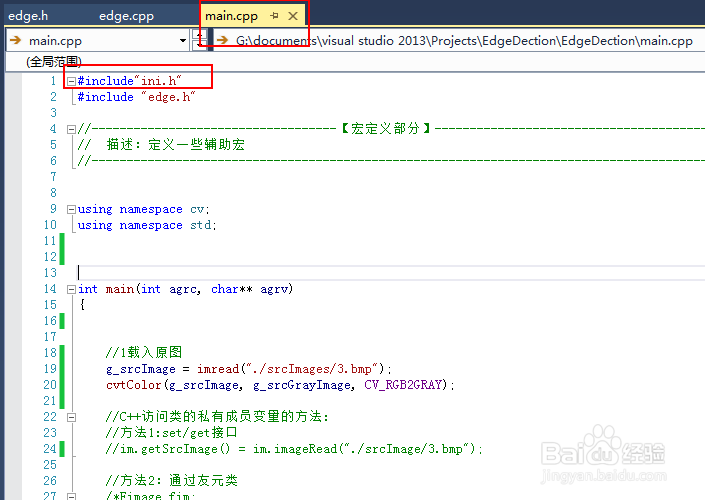Image resolution: width=705 pixels, height=500 pixels.
Task: Click the "edge.h" include text
Action: (x=169, y=97)
